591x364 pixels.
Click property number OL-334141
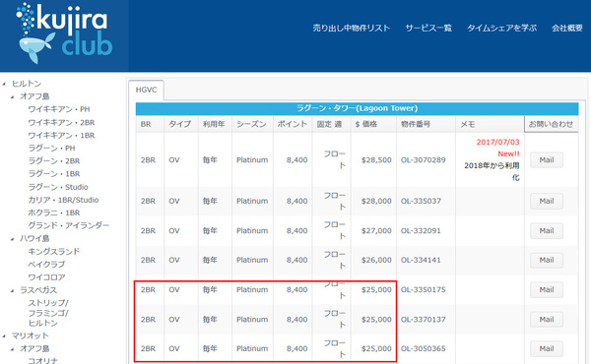(421, 260)
